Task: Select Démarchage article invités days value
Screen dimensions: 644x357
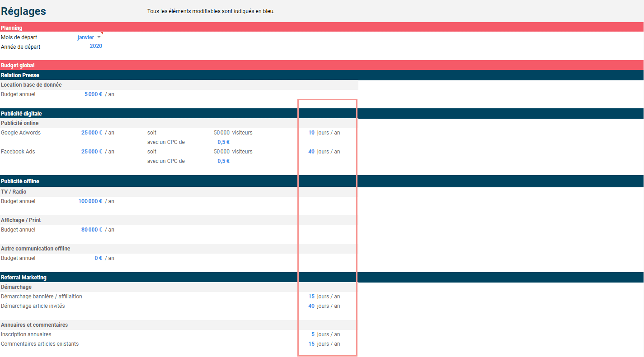Action: pyautogui.click(x=311, y=306)
